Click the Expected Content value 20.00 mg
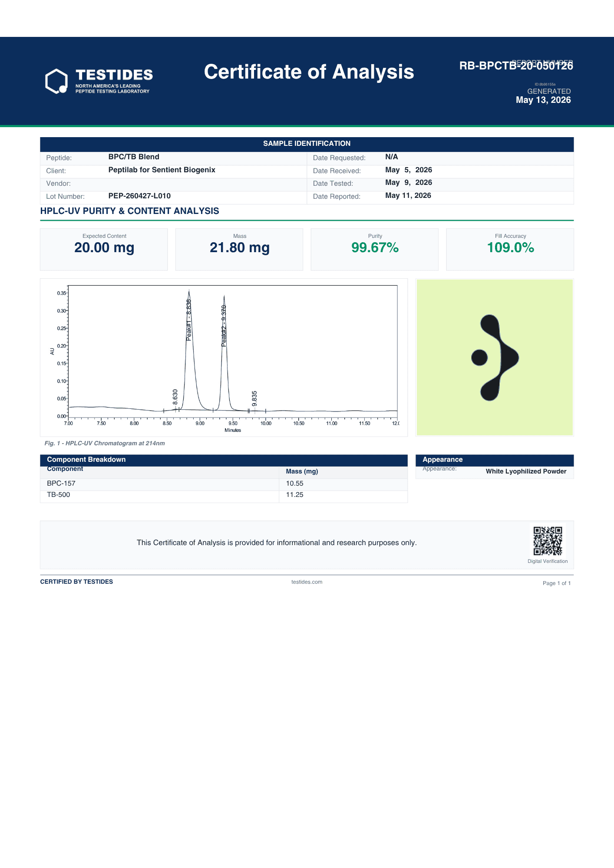The height and width of the screenshot is (868, 614). 104,248
